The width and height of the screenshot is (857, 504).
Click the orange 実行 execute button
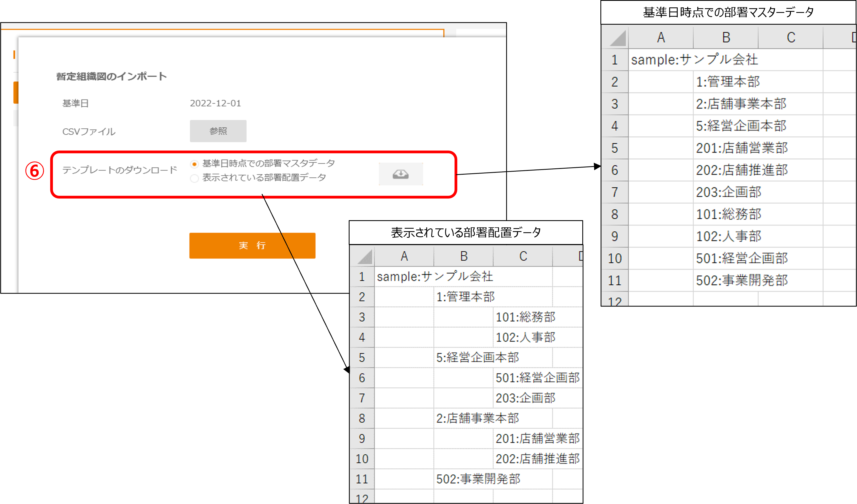tap(252, 245)
